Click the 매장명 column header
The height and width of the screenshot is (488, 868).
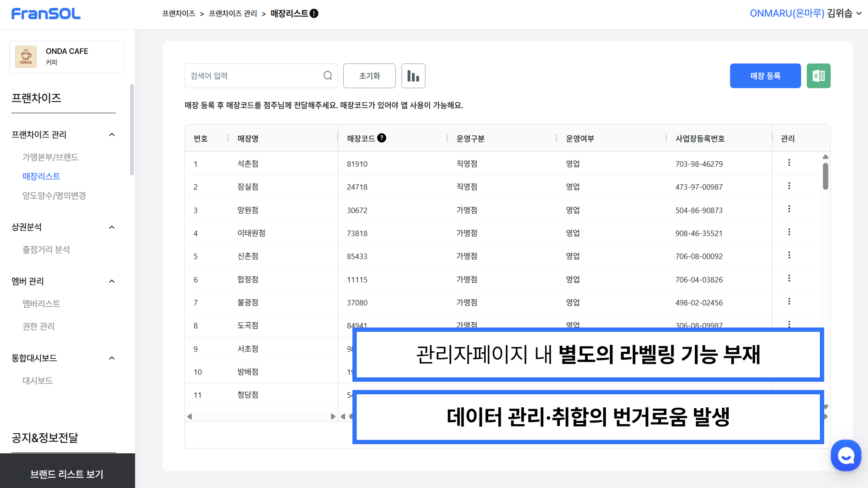(248, 138)
